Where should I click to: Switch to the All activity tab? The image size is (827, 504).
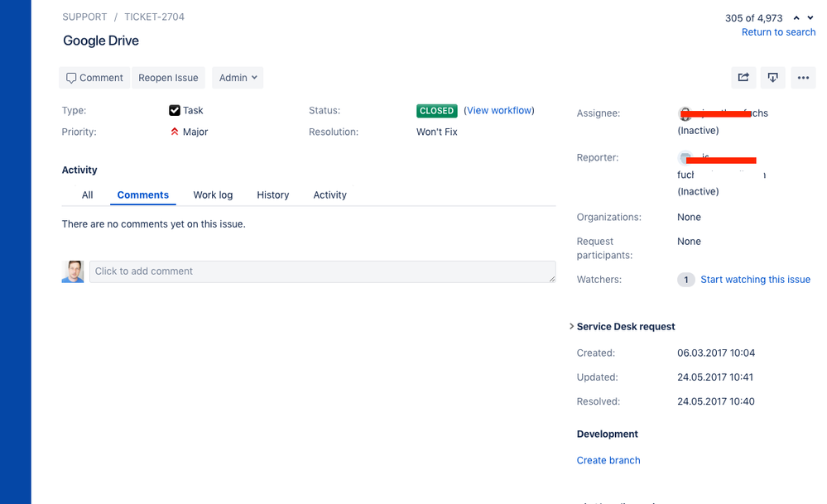point(87,195)
